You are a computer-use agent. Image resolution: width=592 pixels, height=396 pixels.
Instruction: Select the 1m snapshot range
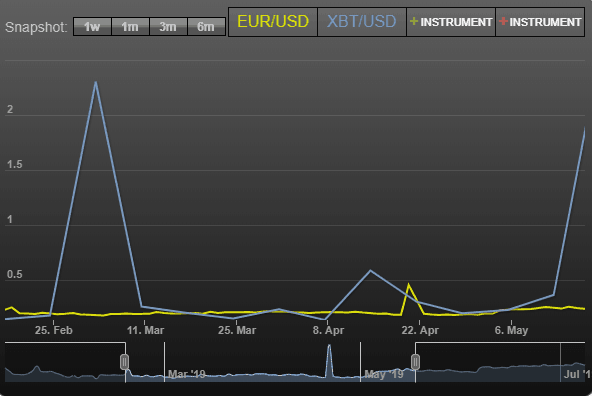pos(130,26)
